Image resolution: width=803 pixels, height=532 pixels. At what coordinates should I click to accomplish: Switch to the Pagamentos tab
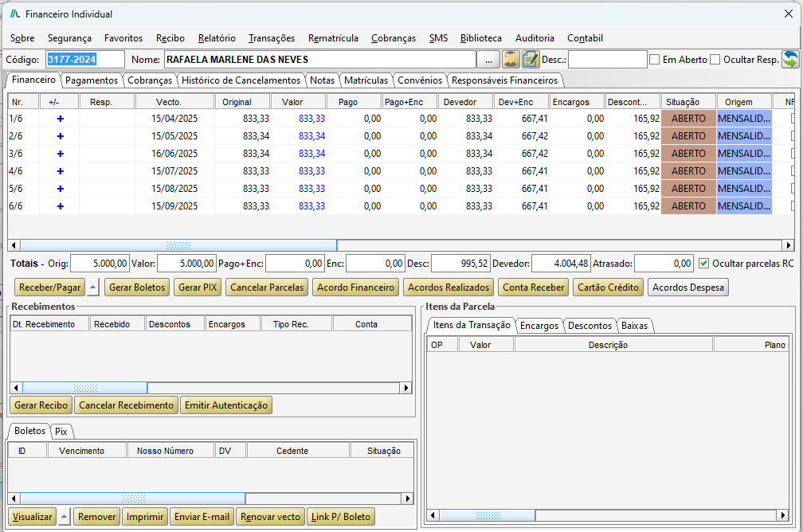[x=92, y=80]
